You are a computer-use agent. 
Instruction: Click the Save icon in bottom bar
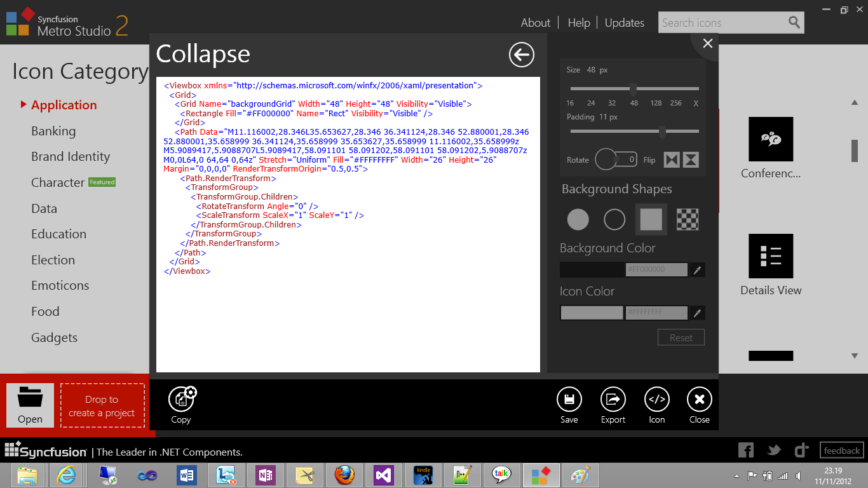coord(569,400)
